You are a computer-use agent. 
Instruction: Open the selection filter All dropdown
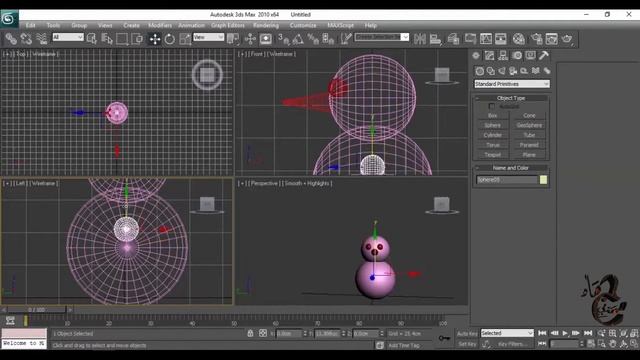click(x=68, y=37)
